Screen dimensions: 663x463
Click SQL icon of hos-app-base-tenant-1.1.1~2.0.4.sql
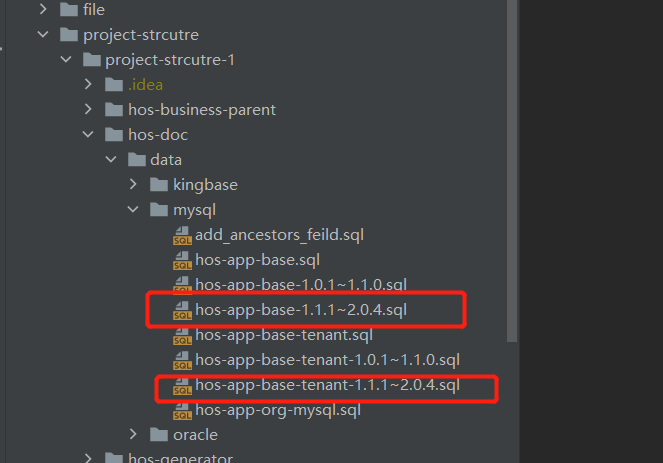pos(182,386)
